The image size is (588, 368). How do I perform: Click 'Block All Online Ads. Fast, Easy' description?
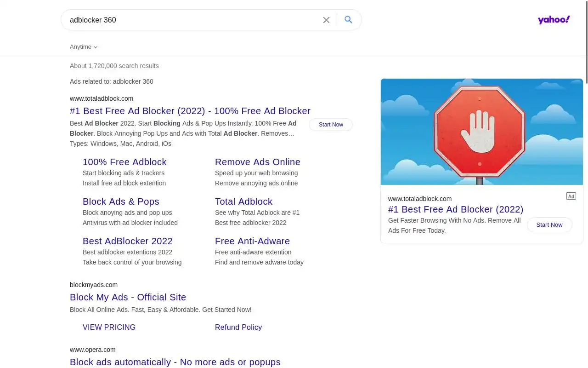pyautogui.click(x=161, y=310)
